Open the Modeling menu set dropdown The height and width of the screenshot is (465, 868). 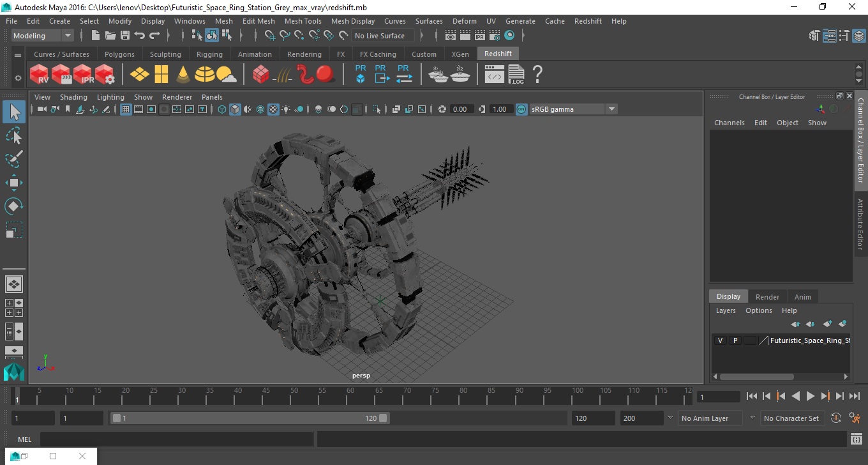[x=43, y=36]
